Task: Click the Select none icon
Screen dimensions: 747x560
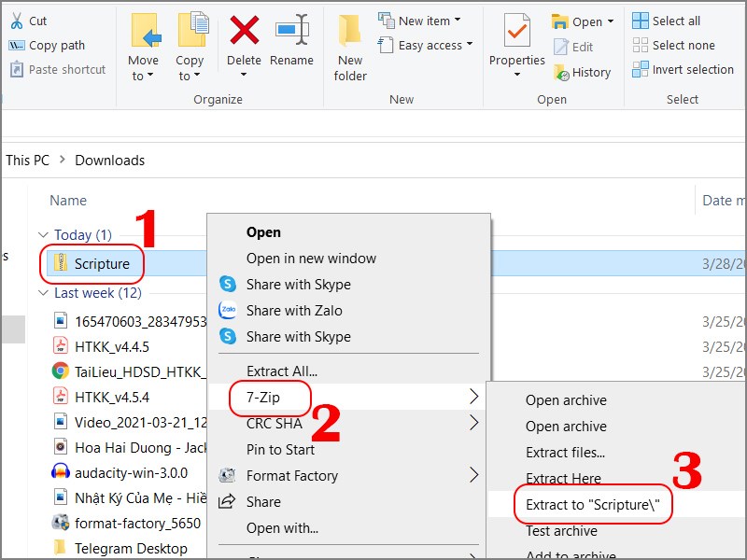Action: 641,45
